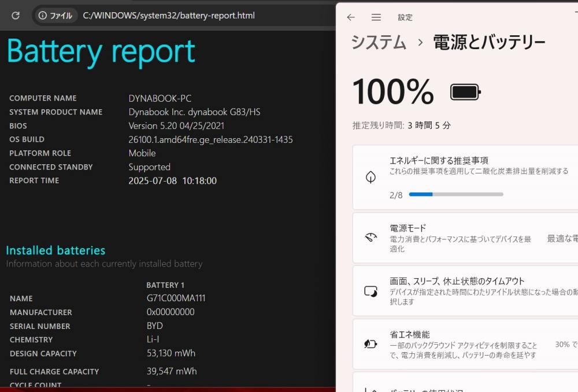Select the Connected Standby value 'Supported'

point(149,167)
